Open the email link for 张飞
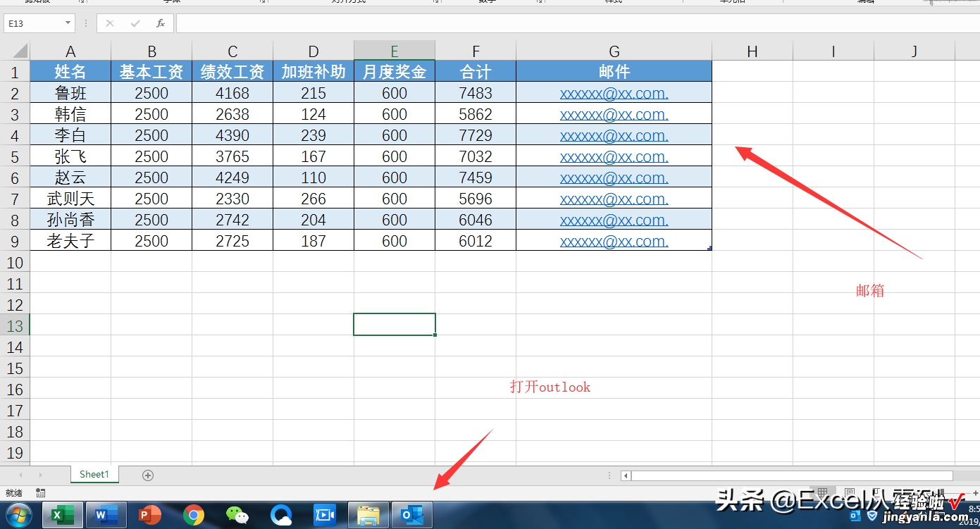Image resolution: width=980 pixels, height=529 pixels. coord(614,156)
